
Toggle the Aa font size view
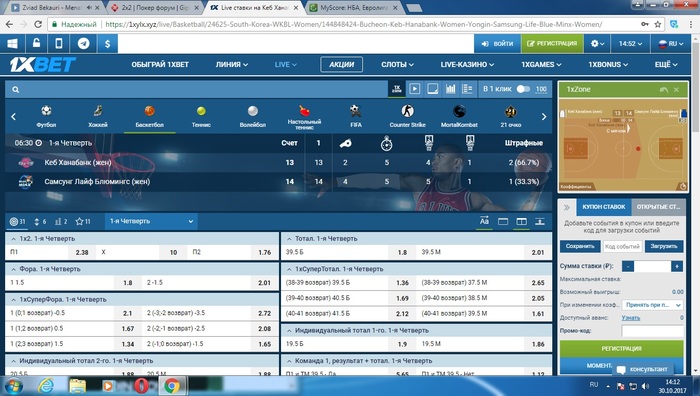(x=484, y=221)
